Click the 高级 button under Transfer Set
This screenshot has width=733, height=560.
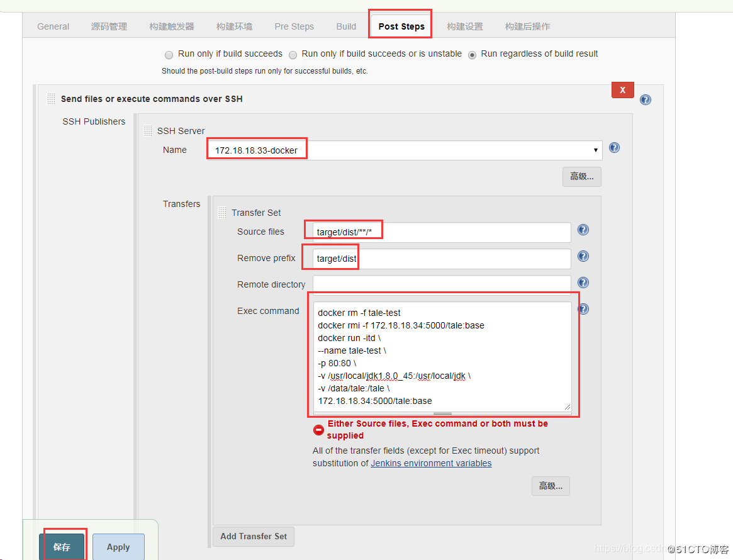coord(551,486)
